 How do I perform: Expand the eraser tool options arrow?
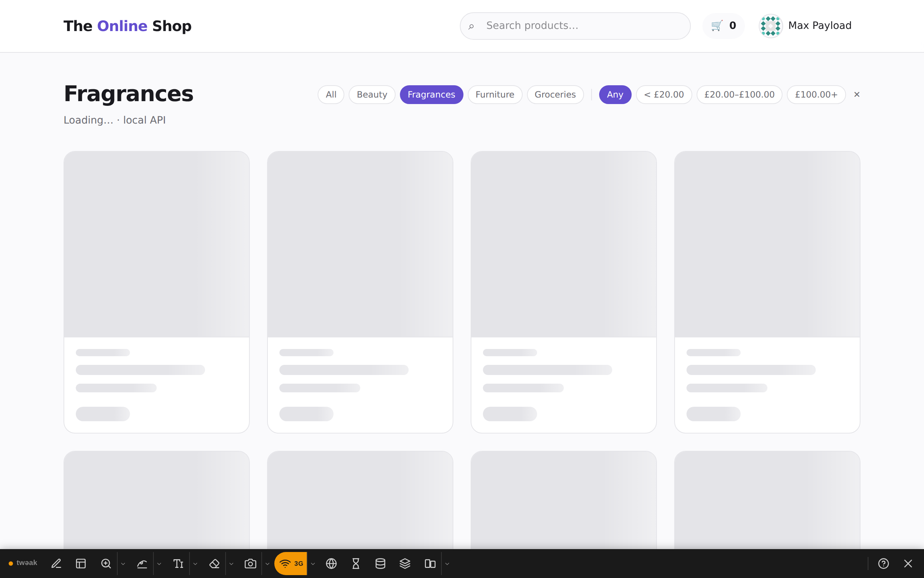[x=231, y=564]
